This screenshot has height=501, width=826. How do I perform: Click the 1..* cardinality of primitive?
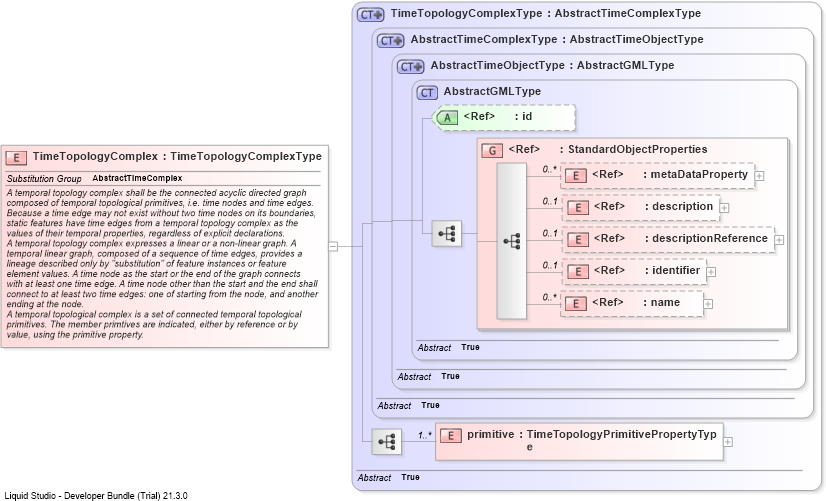point(425,435)
